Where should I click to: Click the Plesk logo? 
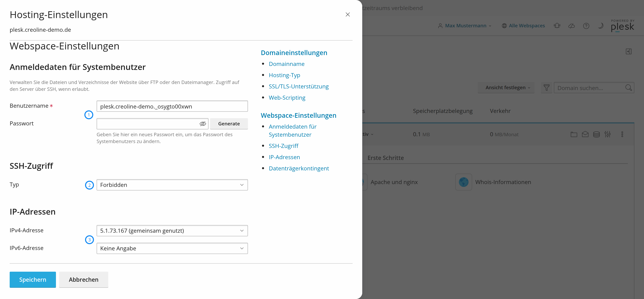click(622, 26)
